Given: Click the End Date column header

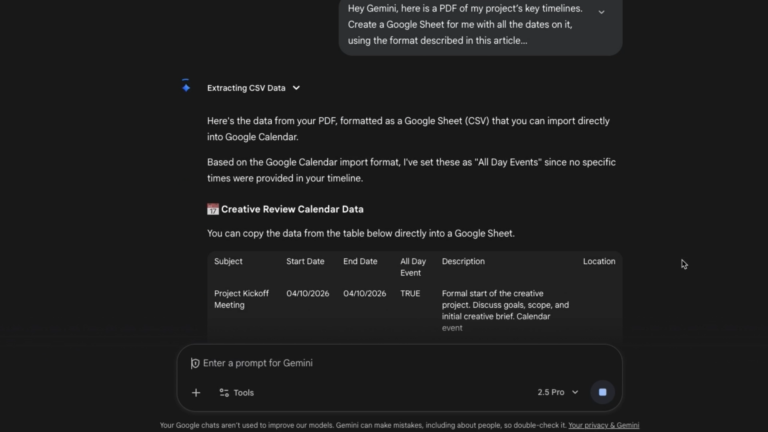Looking at the screenshot, I should tap(360, 262).
